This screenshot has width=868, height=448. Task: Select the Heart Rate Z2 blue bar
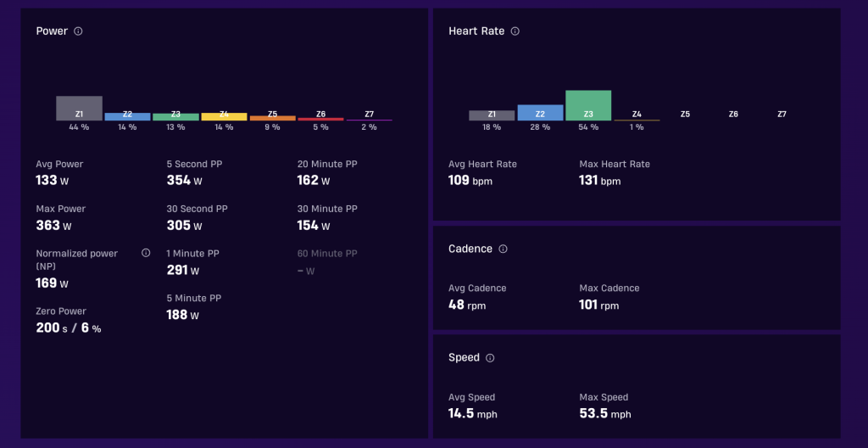pyautogui.click(x=540, y=113)
